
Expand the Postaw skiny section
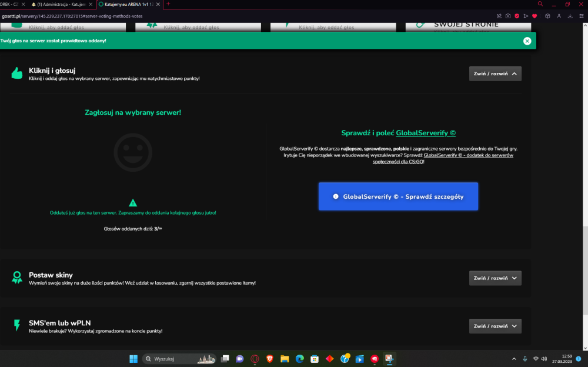coord(495,278)
